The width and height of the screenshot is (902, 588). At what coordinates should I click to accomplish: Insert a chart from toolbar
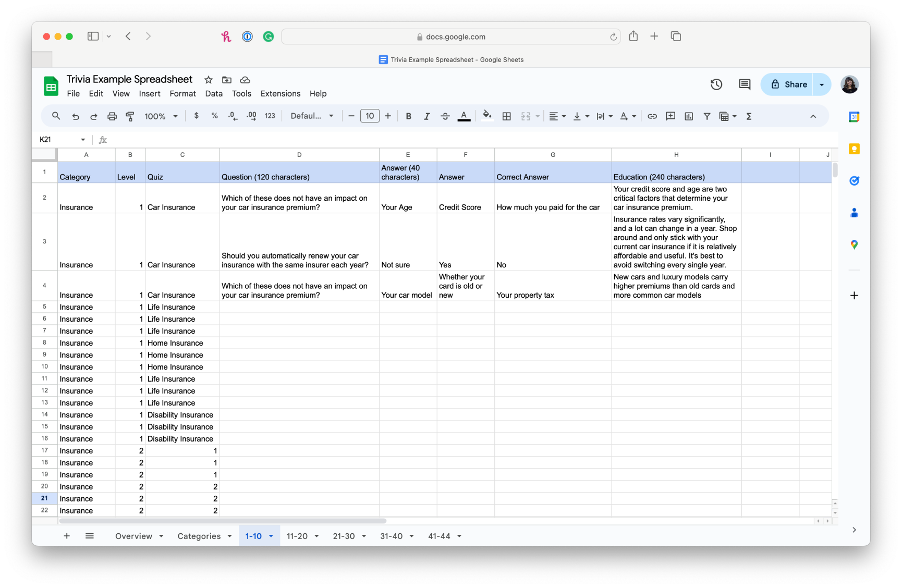pyautogui.click(x=689, y=116)
